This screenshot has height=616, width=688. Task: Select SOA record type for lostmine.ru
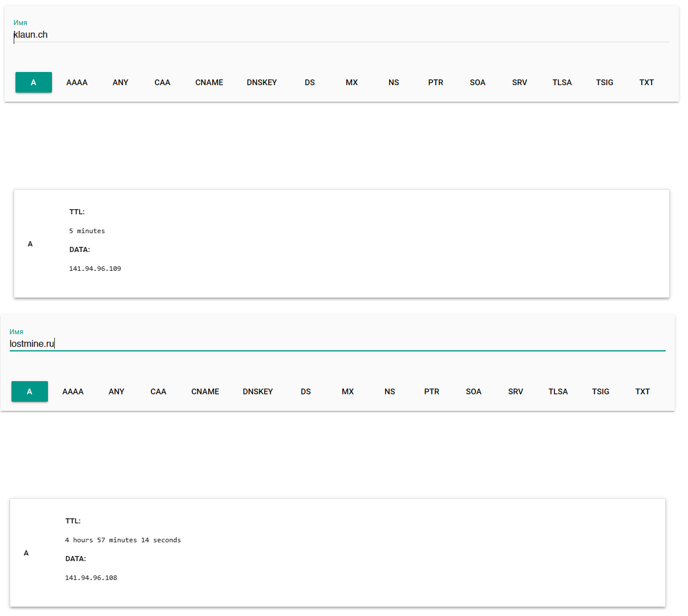pyautogui.click(x=474, y=391)
